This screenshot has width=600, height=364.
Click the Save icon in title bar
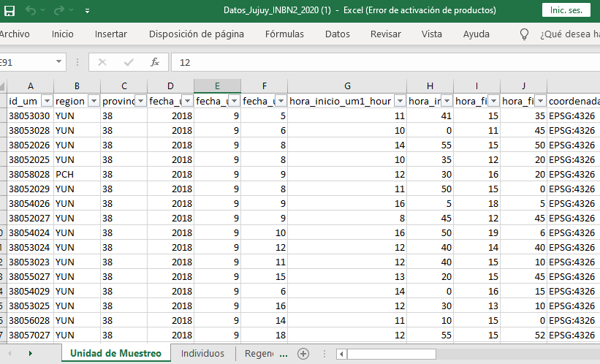click(10, 11)
